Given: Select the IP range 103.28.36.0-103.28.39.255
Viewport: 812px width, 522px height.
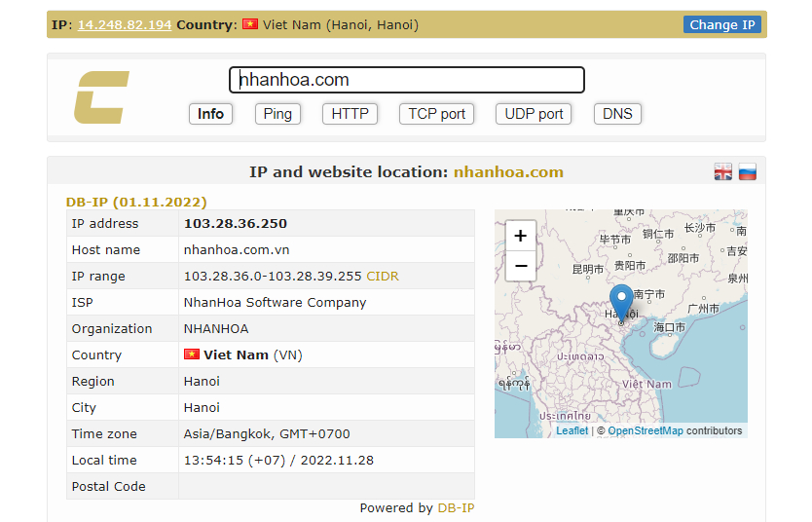Looking at the screenshot, I should click(273, 276).
